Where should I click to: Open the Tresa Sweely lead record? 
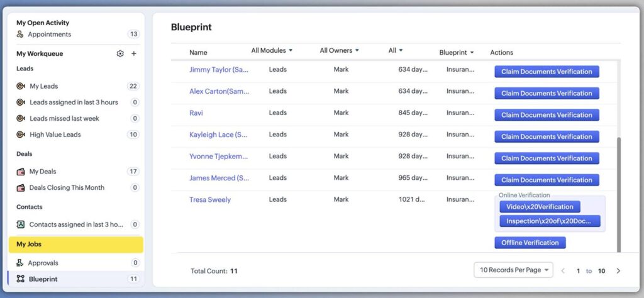[210, 200]
